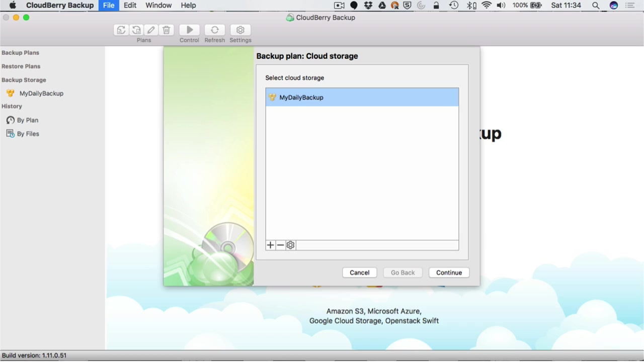Click the Google Drive menu bar icon
The image size is (644, 362).
(x=382, y=6)
